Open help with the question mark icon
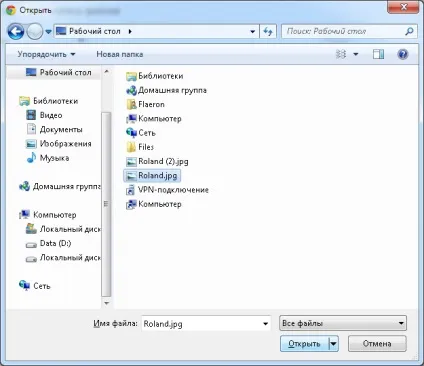The width and height of the screenshot is (424, 366). coord(403,54)
